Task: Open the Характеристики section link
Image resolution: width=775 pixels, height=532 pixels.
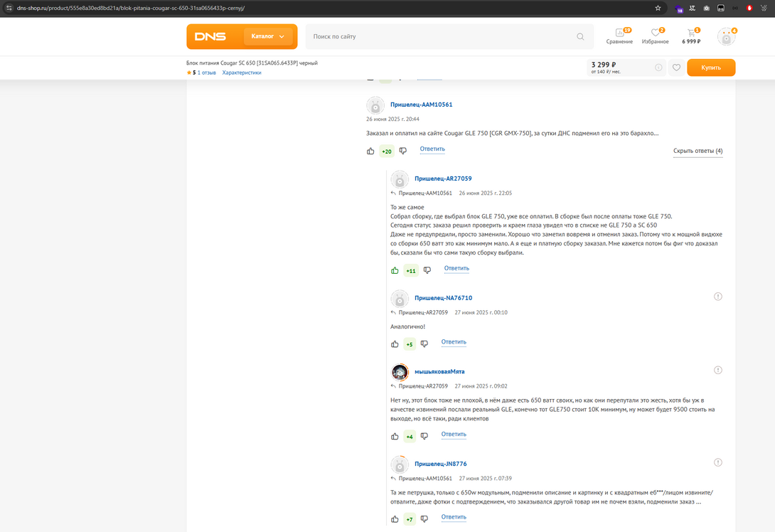Action: click(242, 73)
